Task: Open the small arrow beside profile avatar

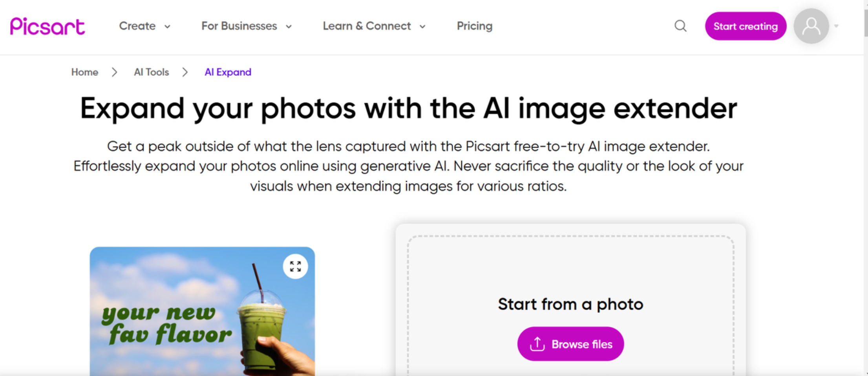Action: (x=836, y=26)
